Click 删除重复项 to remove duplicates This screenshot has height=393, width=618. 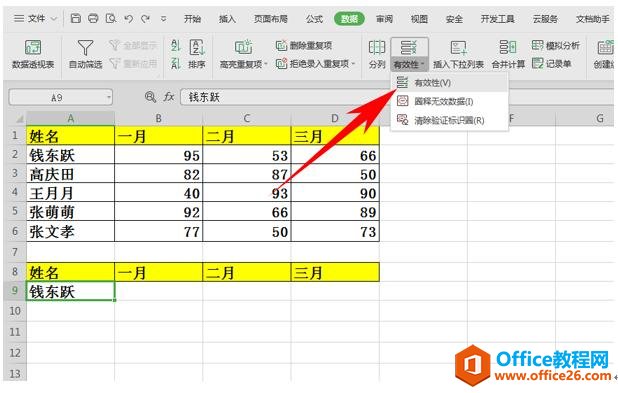[x=304, y=45]
